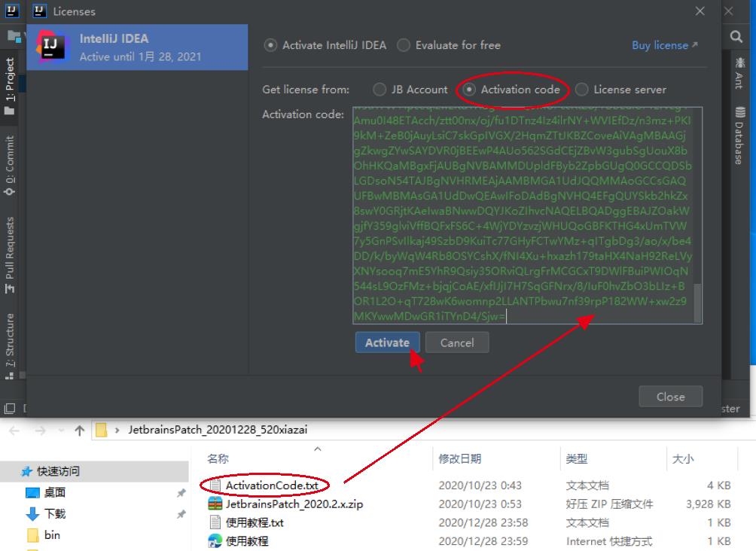Open Explorer recent locations dropdown arrow
Image resolution: width=756 pixels, height=551 pixels.
point(61,431)
